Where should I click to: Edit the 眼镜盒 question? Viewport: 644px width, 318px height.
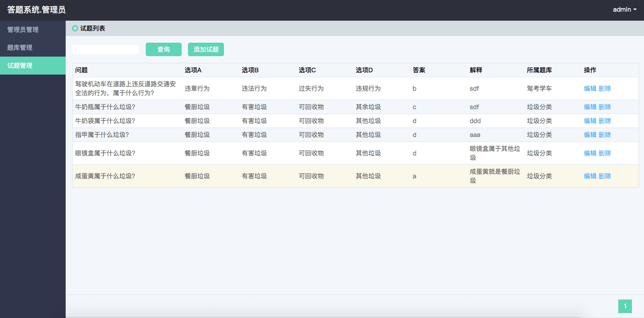[x=590, y=153]
